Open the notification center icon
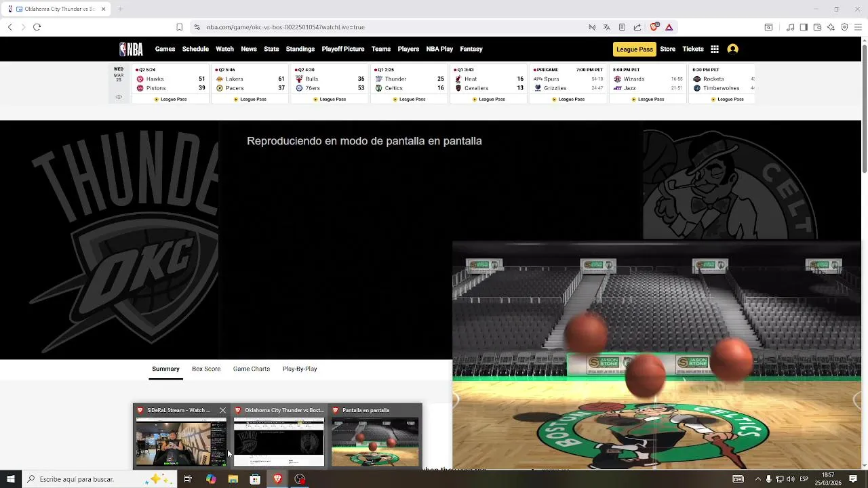This screenshot has height=488, width=868. coord(853,479)
